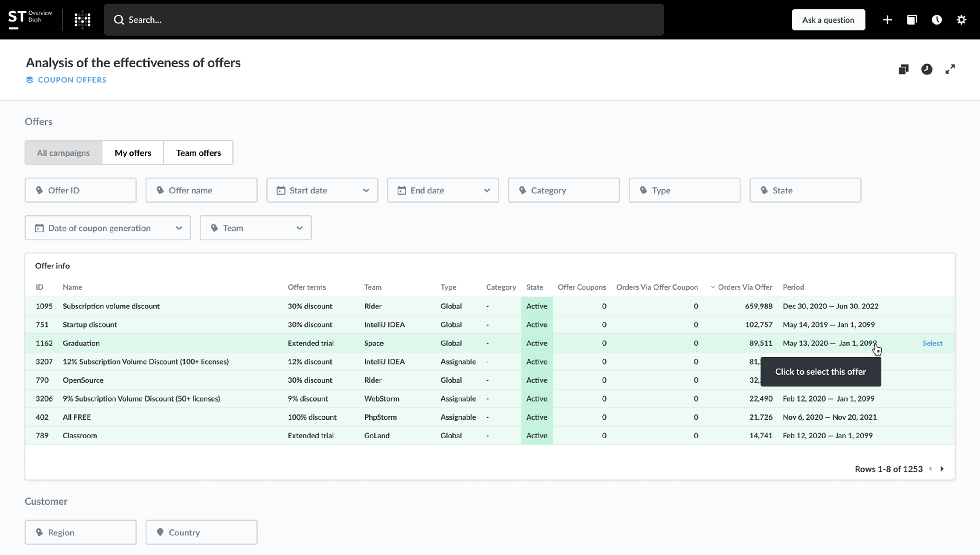Click Classroom offer name
Image resolution: width=980 pixels, height=555 pixels.
80,436
